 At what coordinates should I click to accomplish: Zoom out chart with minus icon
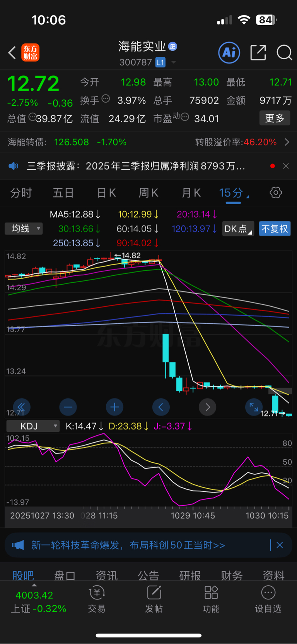click(68, 407)
